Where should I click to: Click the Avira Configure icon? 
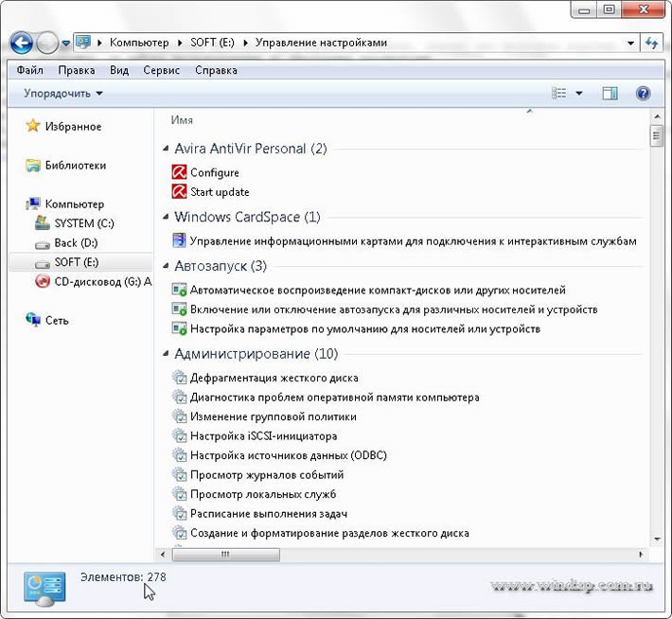pos(179,172)
